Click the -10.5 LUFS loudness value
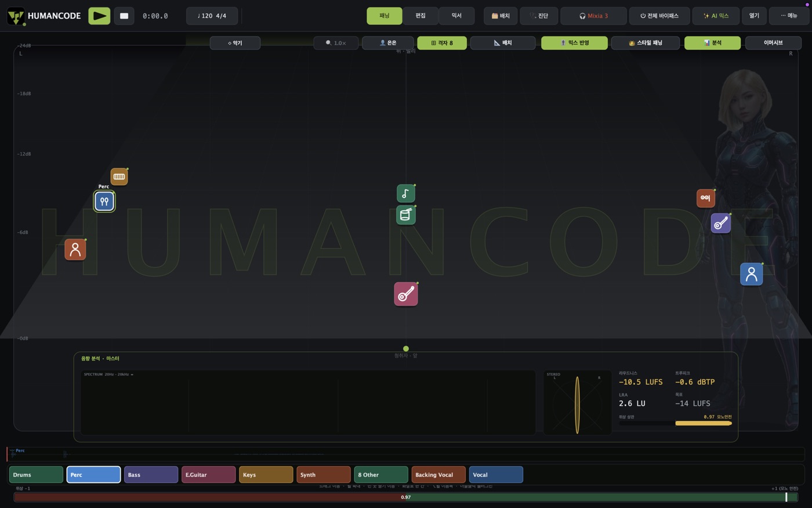 point(641,382)
